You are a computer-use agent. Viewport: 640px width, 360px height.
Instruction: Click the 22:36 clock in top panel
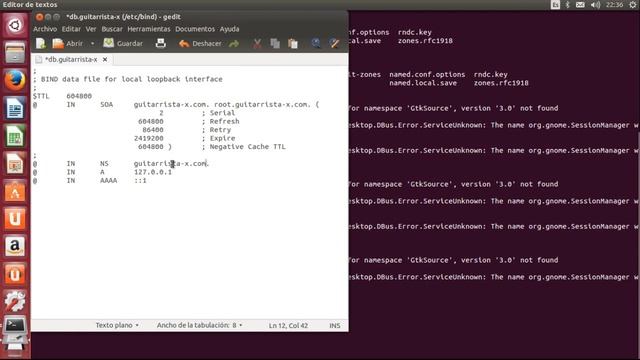614,5
